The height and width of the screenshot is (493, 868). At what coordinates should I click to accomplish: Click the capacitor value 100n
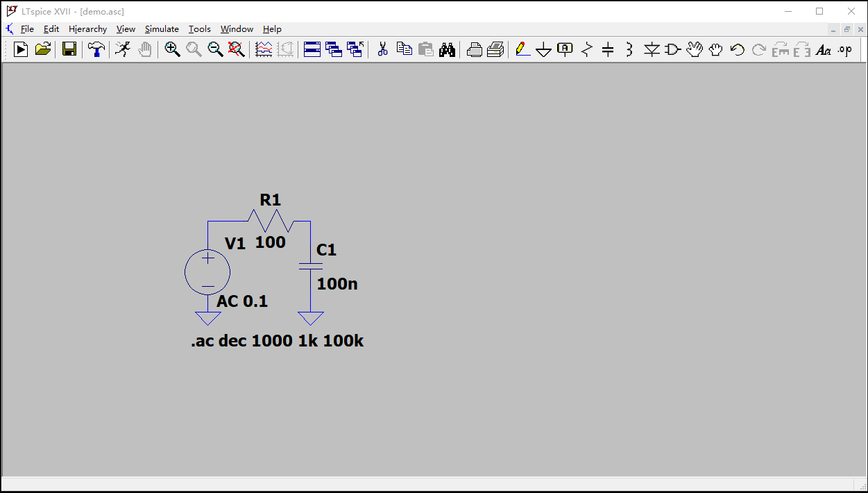pos(337,284)
